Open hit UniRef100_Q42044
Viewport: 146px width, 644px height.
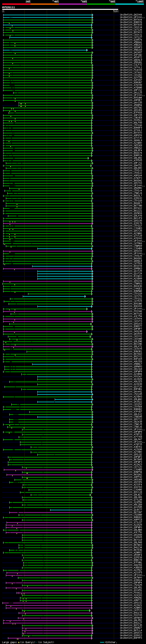pos(131,15)
